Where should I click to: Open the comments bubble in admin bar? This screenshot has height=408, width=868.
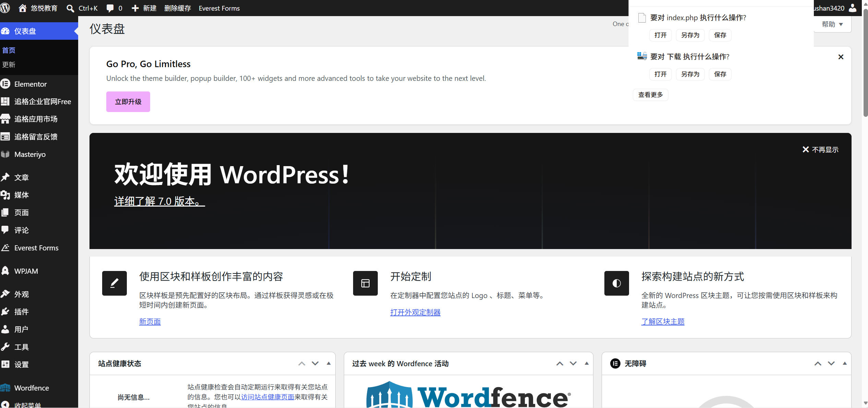110,8
